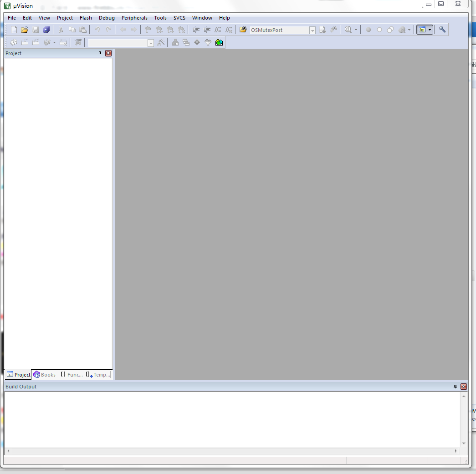The height and width of the screenshot is (474, 476).
Task: Click the Build Output vertical scrollbar down arrow
Action: tap(464, 443)
